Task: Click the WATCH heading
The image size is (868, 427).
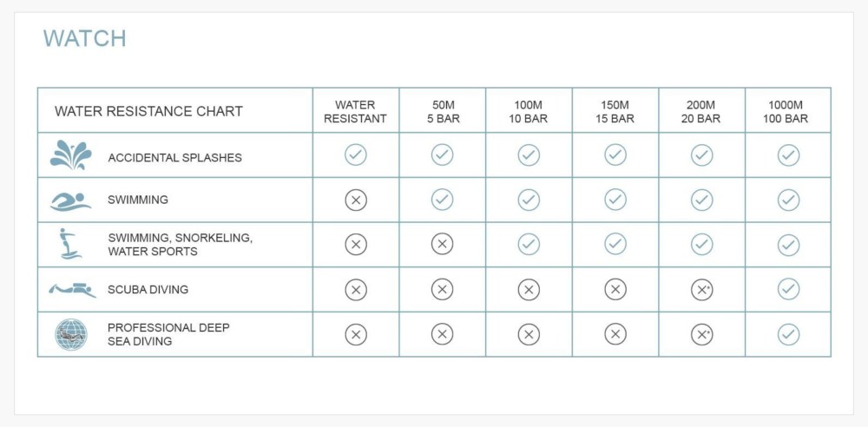Action: click(85, 38)
